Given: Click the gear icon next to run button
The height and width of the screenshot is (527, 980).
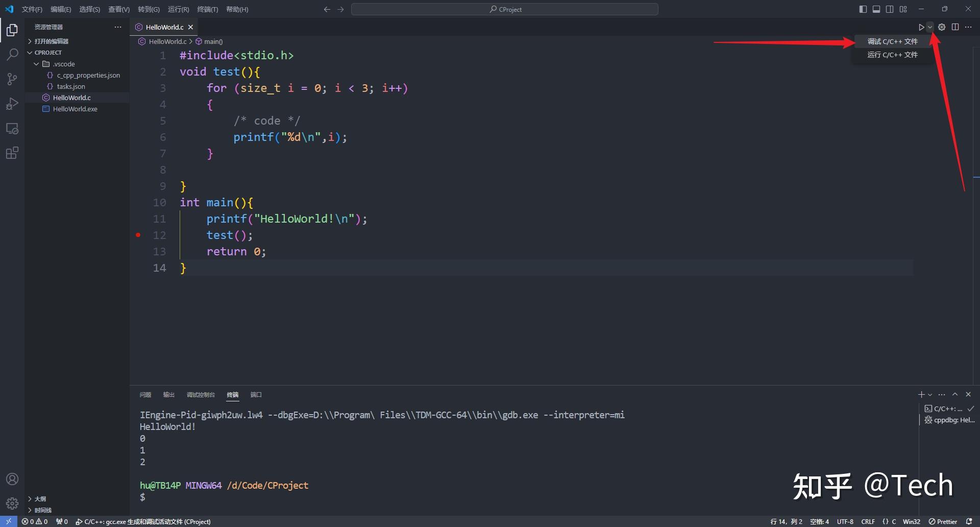Looking at the screenshot, I should [942, 27].
